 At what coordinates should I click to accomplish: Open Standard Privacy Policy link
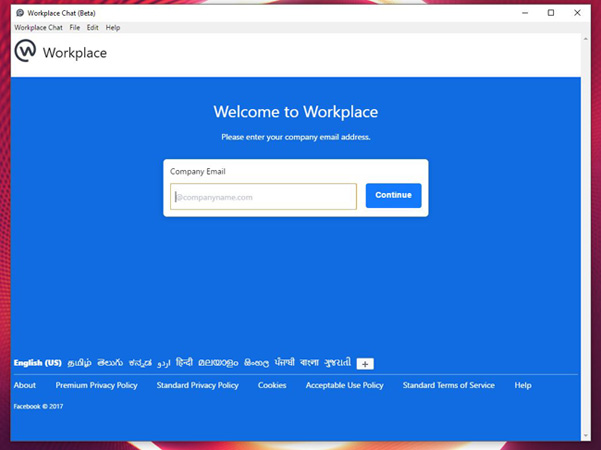pos(197,385)
